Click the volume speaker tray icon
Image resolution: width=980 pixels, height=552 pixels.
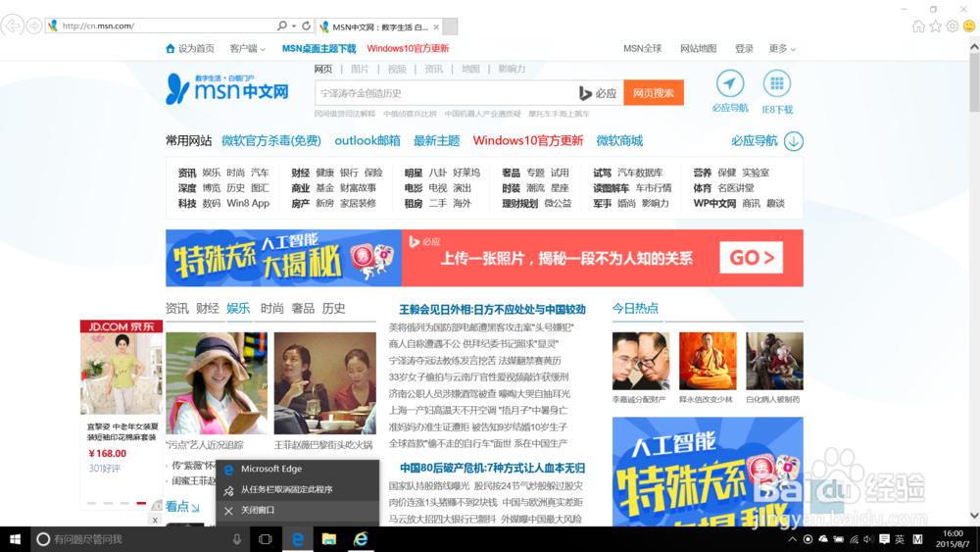point(868,539)
